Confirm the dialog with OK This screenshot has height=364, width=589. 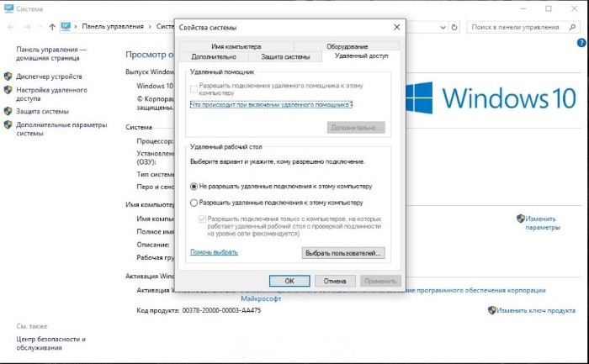click(x=289, y=281)
